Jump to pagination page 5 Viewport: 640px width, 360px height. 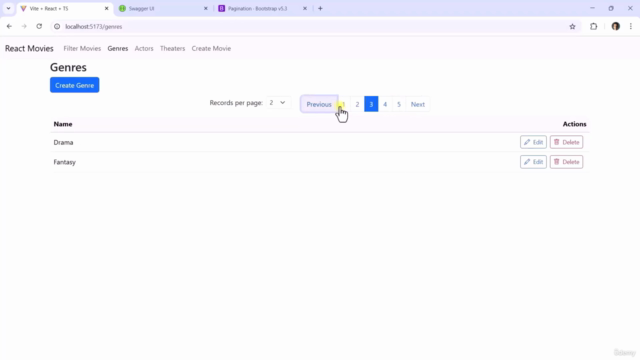tap(399, 104)
